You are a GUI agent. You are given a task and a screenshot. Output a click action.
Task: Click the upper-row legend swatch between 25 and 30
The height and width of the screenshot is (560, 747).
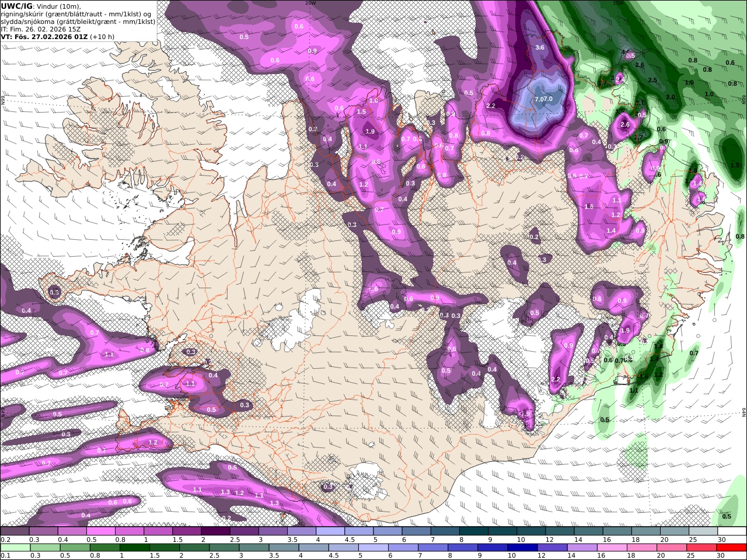pos(703,531)
